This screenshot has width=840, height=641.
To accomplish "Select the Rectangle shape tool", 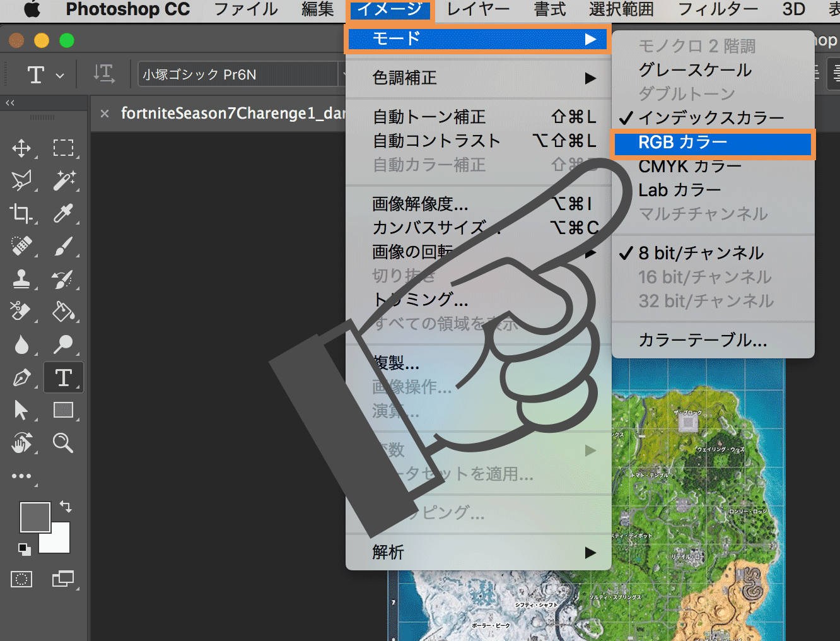I will pyautogui.click(x=63, y=410).
